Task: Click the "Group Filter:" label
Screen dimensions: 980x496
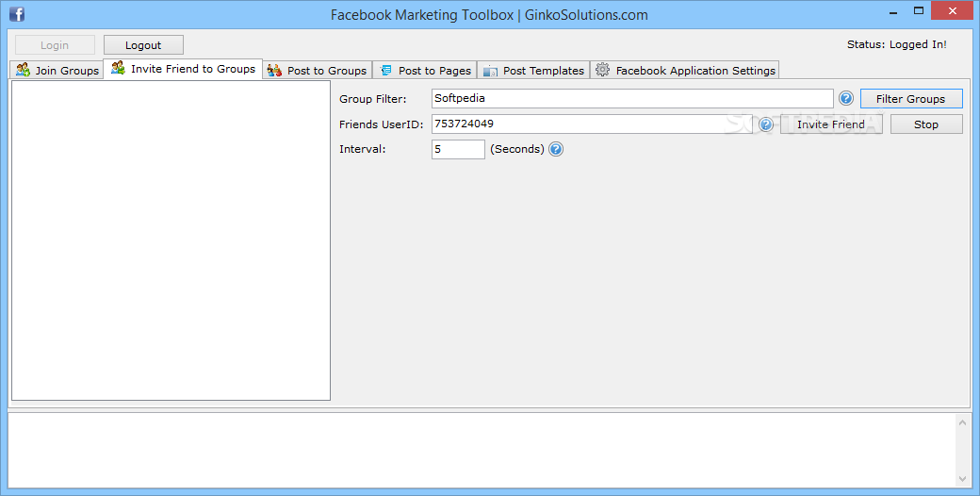Action: (x=372, y=99)
